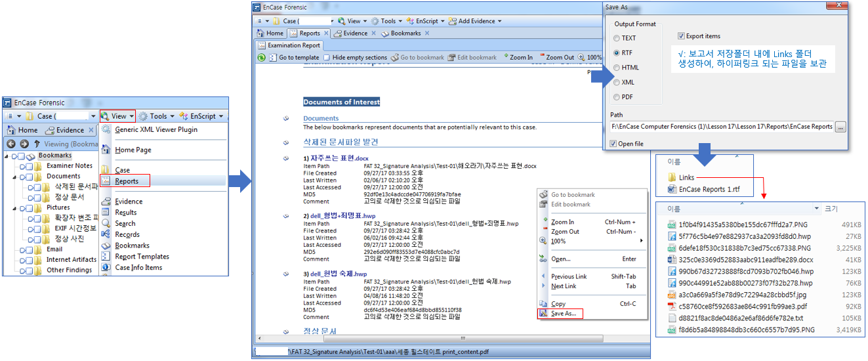Open the Add Evidence dropdown in report window
The image size is (868, 361).
tap(476, 21)
